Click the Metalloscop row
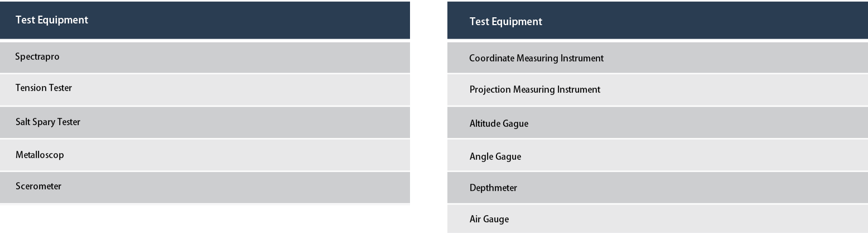 [x=205, y=155]
